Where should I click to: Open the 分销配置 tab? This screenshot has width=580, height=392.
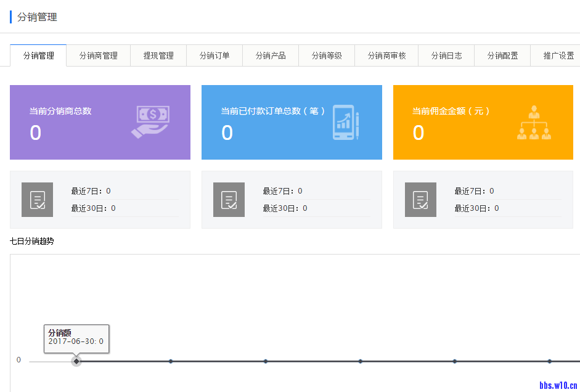tap(502, 55)
